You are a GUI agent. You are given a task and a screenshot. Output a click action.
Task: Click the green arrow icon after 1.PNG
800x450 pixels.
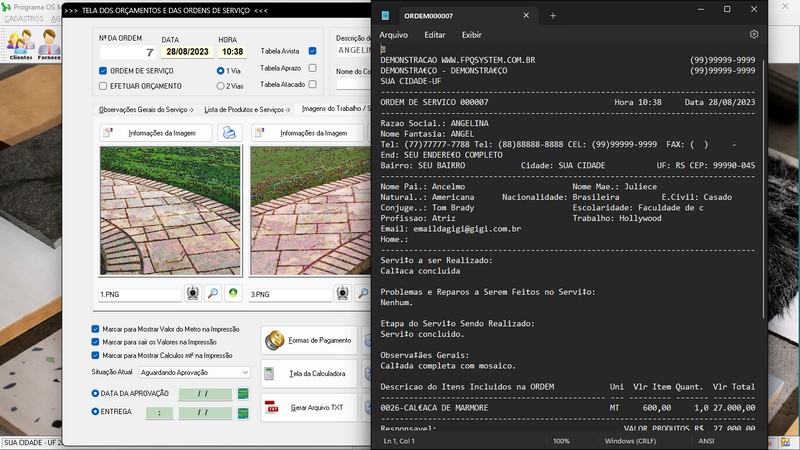(233, 293)
